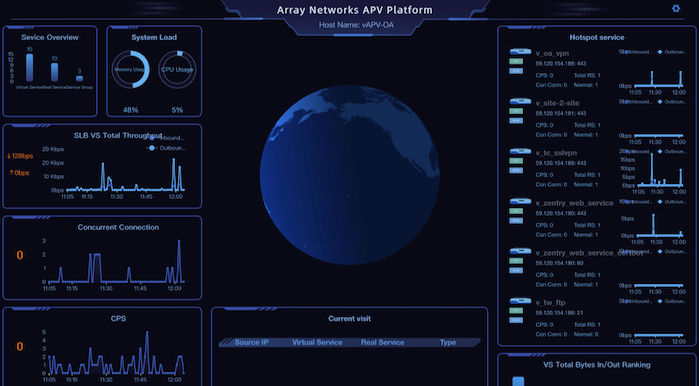Select the Virtual Service column header

(x=317, y=342)
